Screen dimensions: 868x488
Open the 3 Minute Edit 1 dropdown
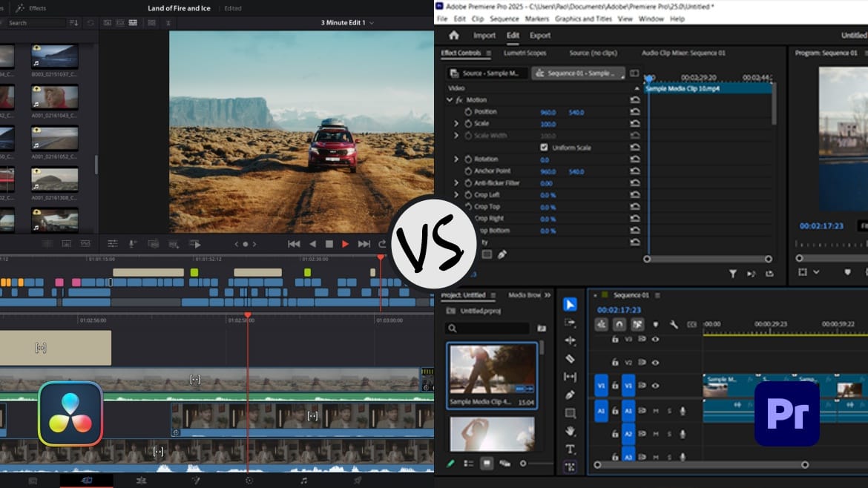[347, 23]
